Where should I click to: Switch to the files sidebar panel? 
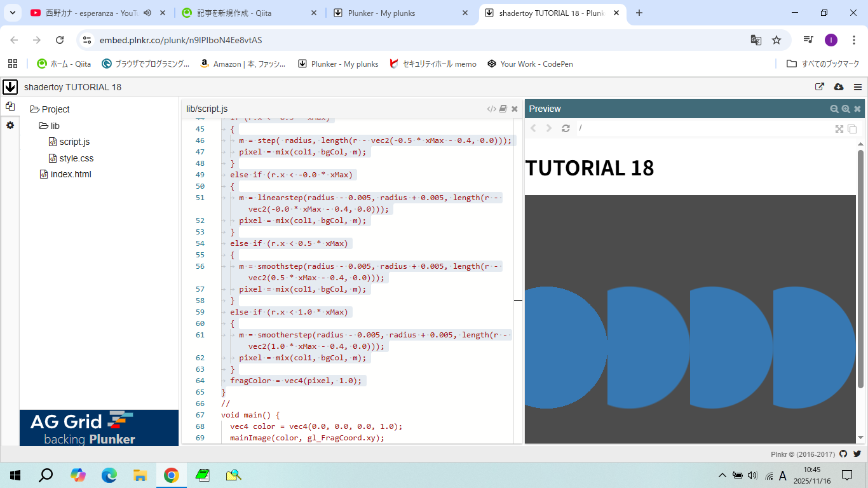(10, 107)
